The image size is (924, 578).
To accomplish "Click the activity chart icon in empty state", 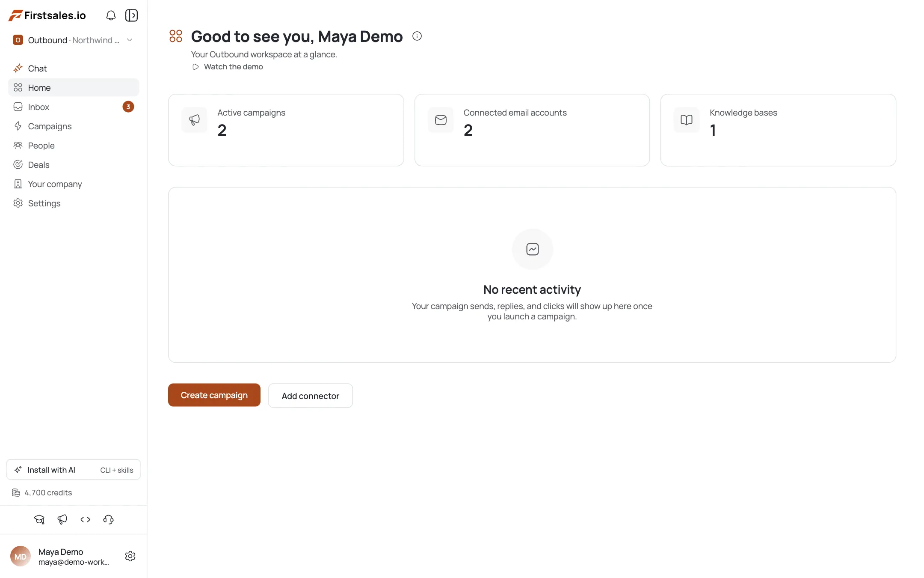I will click(533, 249).
